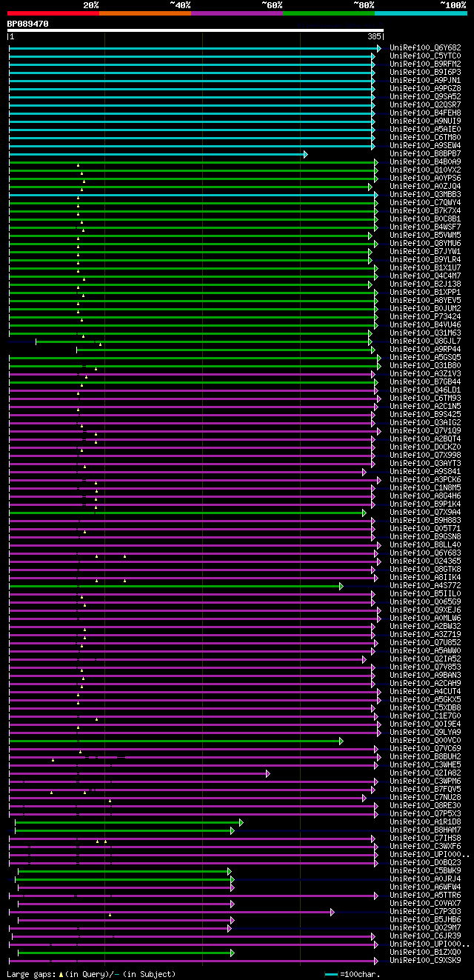Viewport: 474px width, 980px height.
Task: Click the cyan ~100% identity legend bar
Action: pyautogui.click(x=421, y=13)
